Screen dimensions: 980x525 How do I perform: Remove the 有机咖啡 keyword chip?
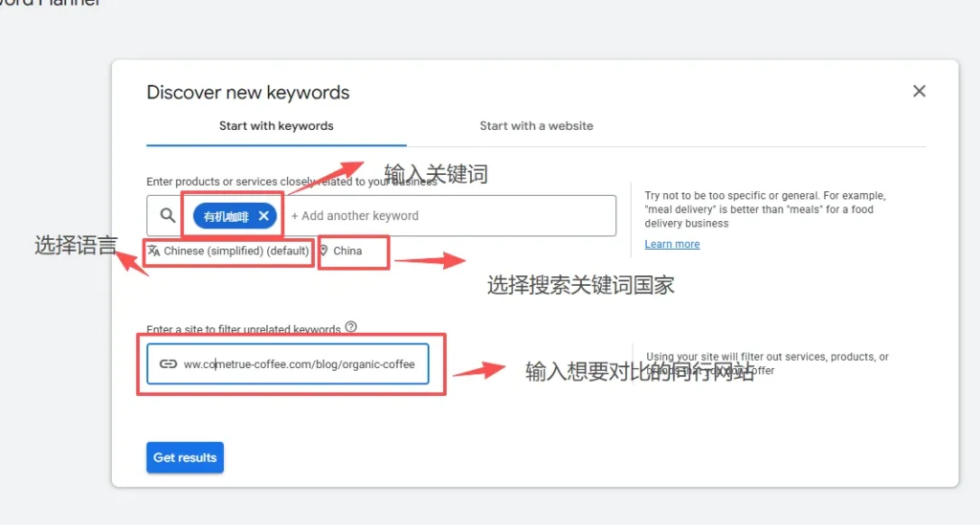click(x=264, y=216)
